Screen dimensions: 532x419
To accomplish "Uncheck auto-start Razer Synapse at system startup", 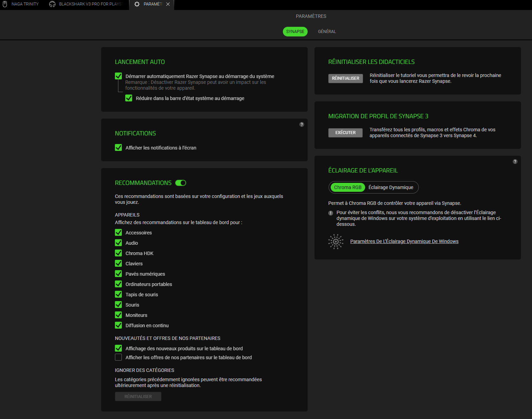I will tap(118, 76).
